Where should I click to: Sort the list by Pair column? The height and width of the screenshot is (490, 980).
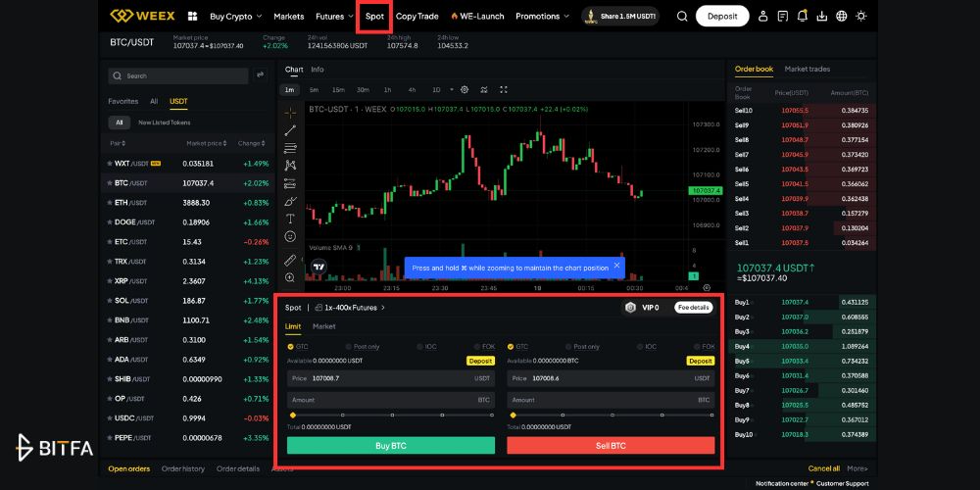point(118,144)
